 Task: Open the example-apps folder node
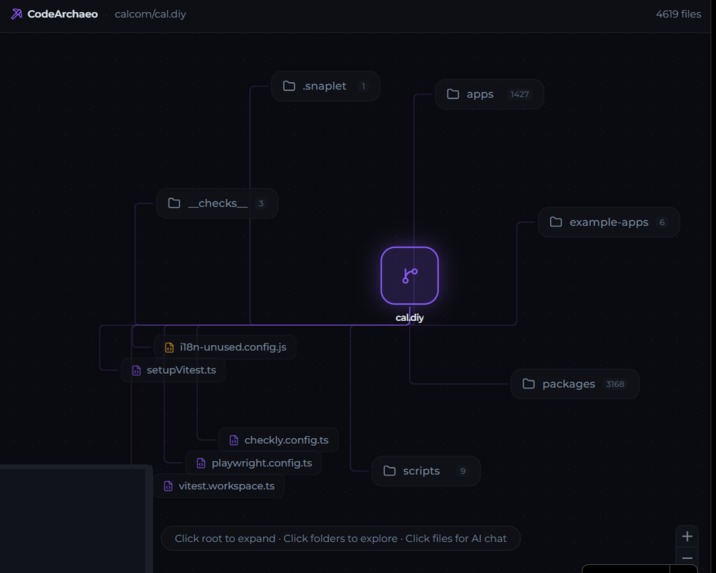(609, 222)
